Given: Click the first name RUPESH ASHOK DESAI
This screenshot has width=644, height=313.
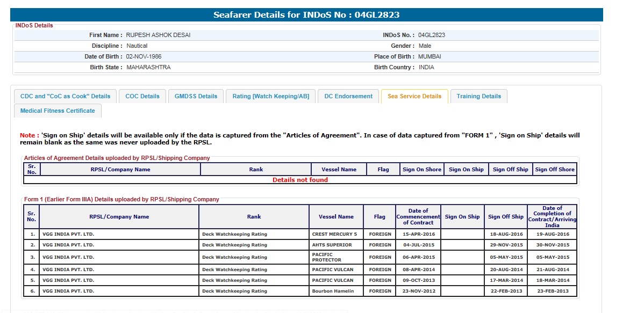Looking at the screenshot, I should coord(158,35).
